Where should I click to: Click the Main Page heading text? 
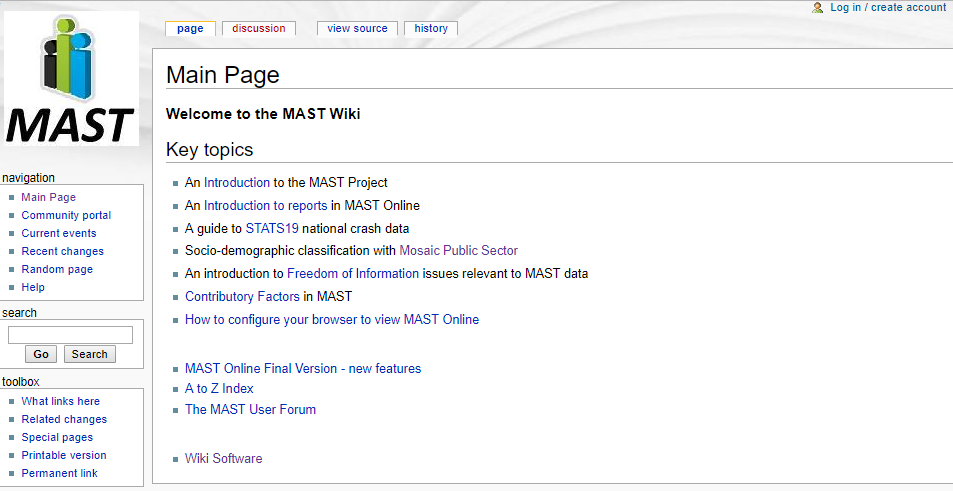point(223,75)
